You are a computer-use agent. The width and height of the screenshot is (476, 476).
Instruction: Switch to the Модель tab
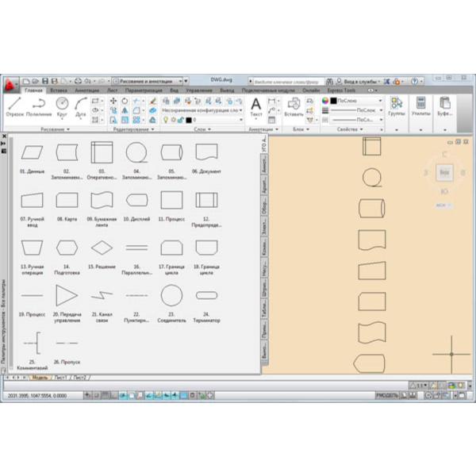click(x=40, y=378)
